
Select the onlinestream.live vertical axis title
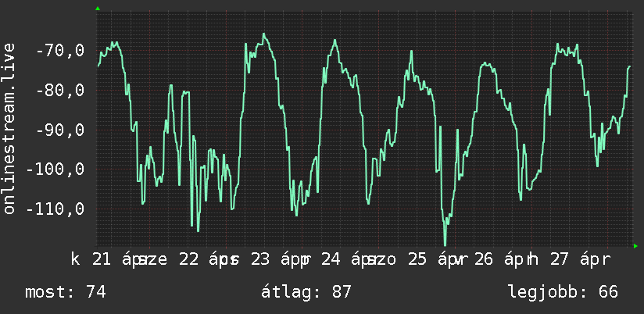(9, 128)
